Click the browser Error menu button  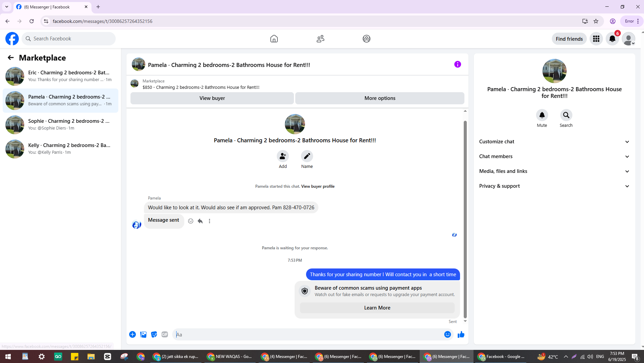(x=632, y=21)
